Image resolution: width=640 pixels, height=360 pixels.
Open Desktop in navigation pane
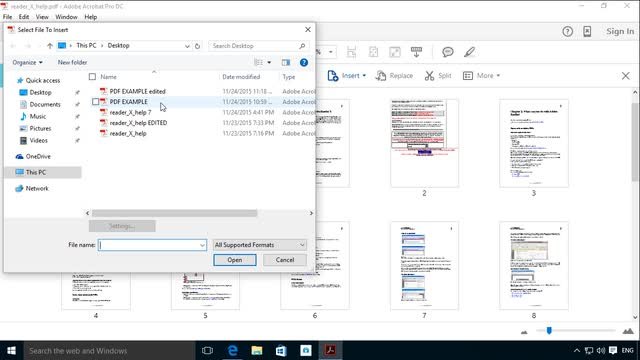click(40, 92)
